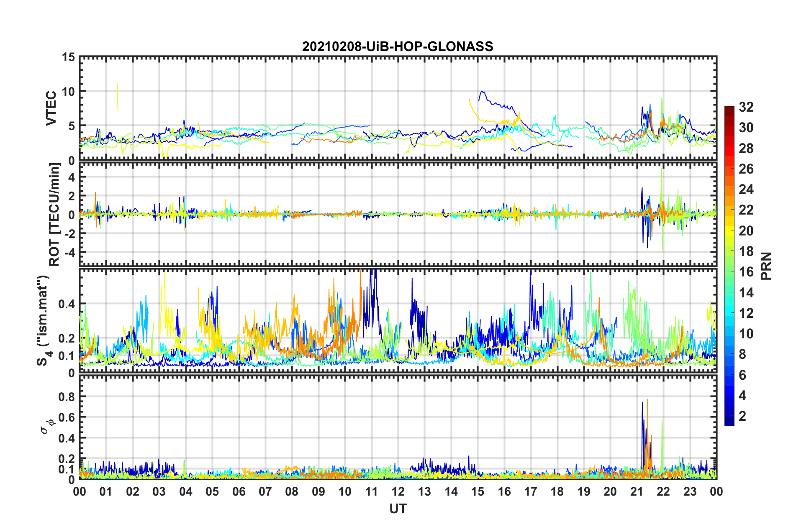This screenshot has height=532, width=796.
Task: Select x-axis hour label 13
Action: [x=424, y=491]
